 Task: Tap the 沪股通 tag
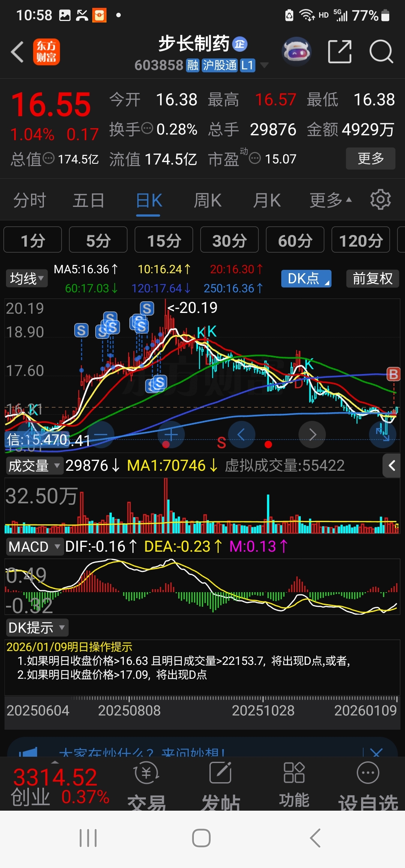click(220, 65)
